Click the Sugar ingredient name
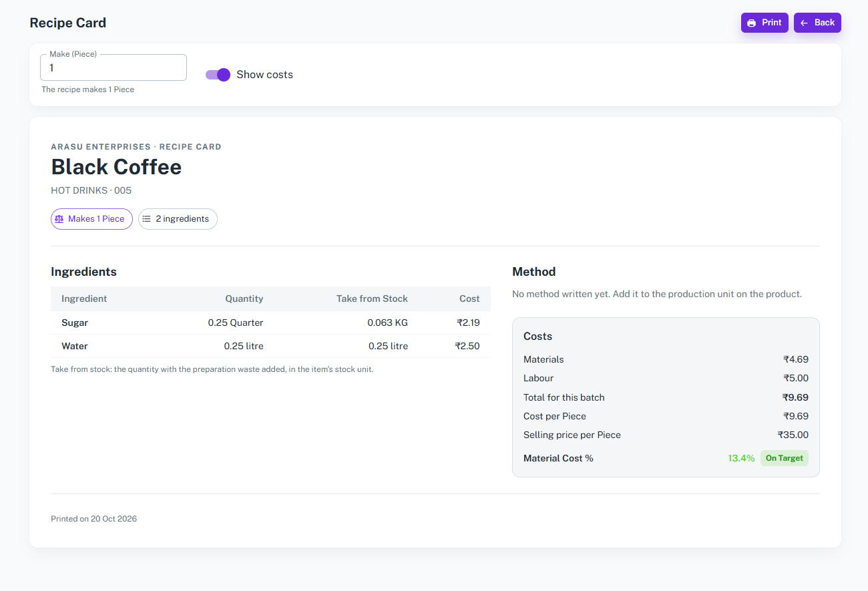Image resolution: width=868 pixels, height=591 pixels. (x=75, y=323)
